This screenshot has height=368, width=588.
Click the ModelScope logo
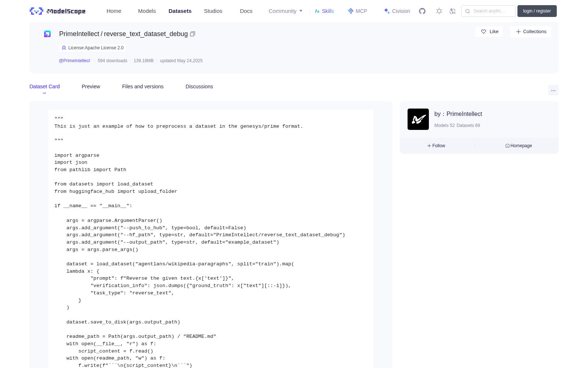tap(58, 11)
